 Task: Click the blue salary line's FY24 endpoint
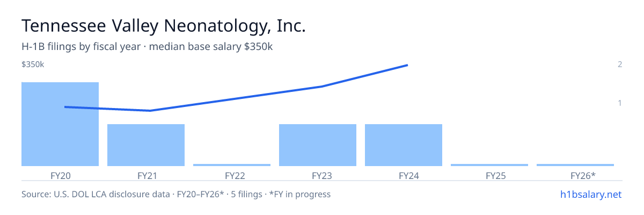point(407,65)
